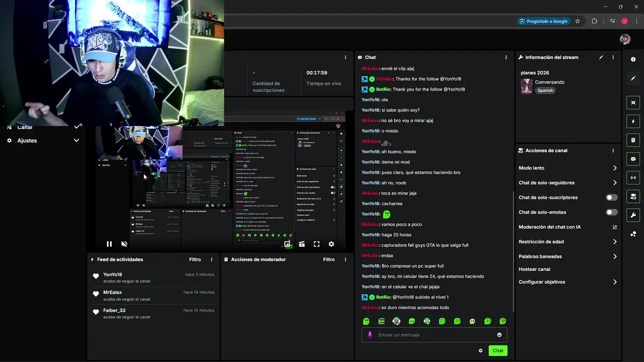
Task: Open Chrome three-dot menu
Action: click(x=636, y=21)
